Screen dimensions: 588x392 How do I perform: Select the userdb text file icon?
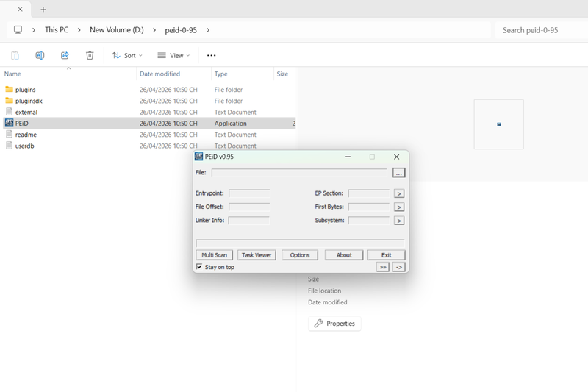click(10, 146)
